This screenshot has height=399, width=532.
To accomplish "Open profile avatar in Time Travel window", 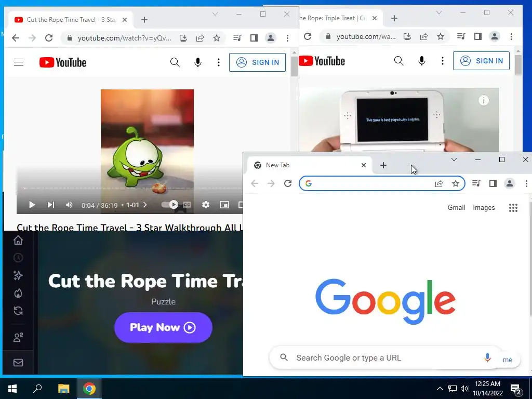I will [x=270, y=38].
